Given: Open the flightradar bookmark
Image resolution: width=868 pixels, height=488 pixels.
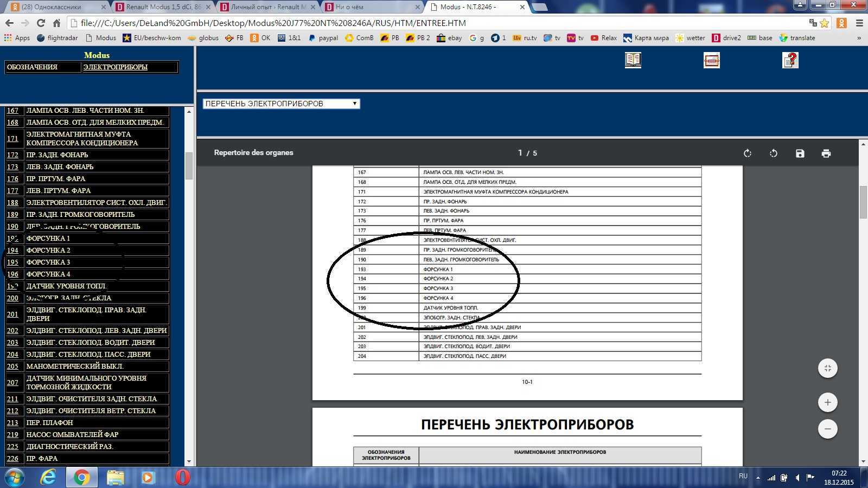Looking at the screenshot, I should [57, 38].
